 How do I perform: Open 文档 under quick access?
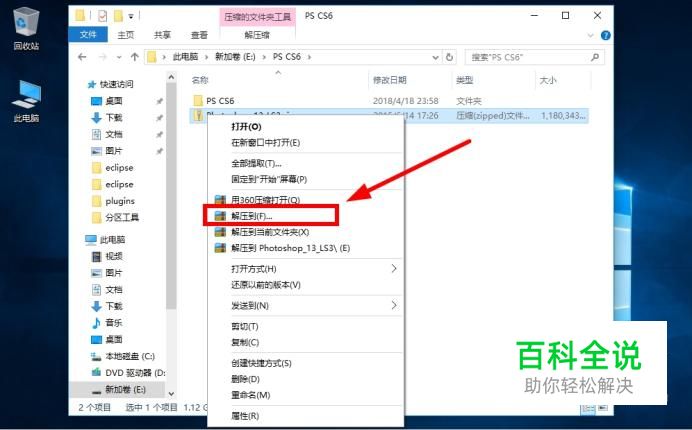113,134
